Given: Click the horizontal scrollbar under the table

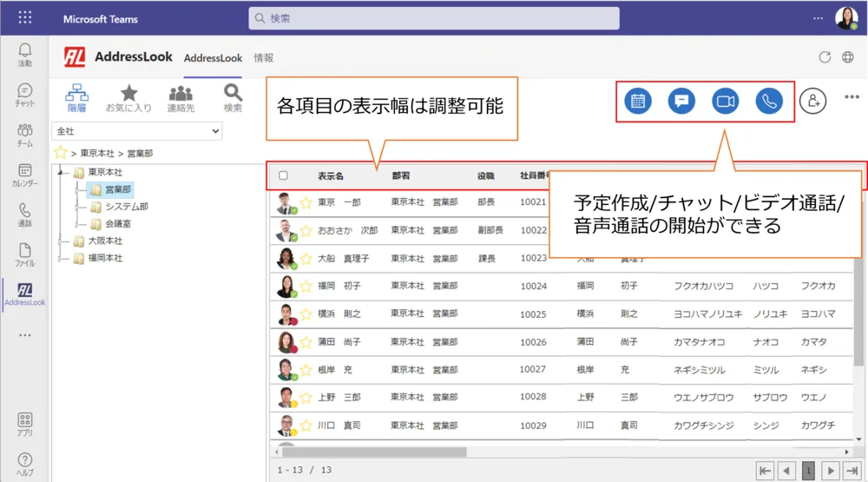Looking at the screenshot, I should [x=521, y=452].
